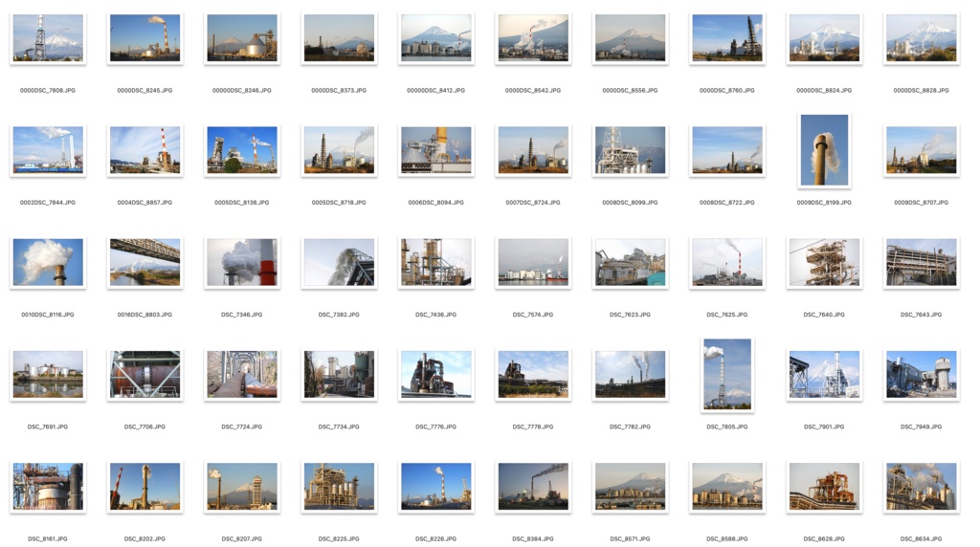Select the DSC_8384.JPG image thumbnail

[533, 487]
